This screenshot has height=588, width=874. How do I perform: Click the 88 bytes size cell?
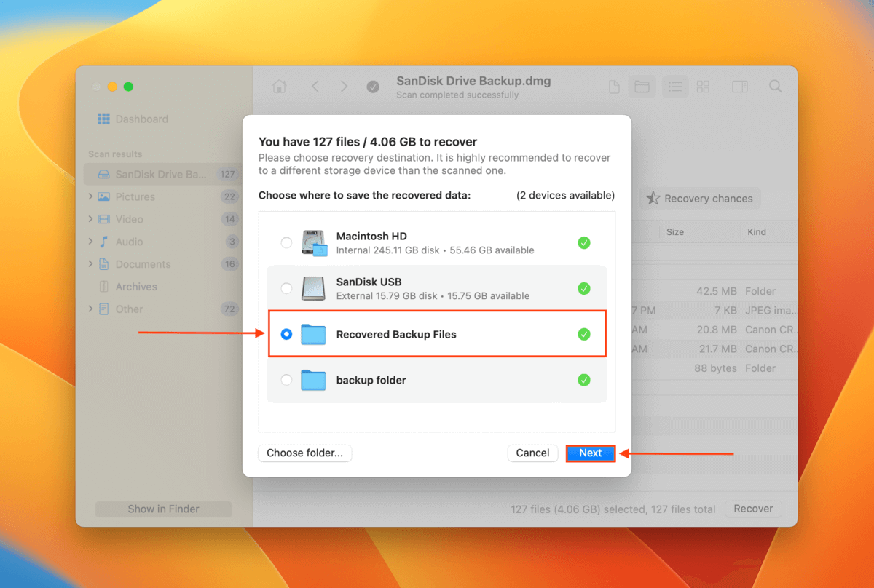[714, 368]
